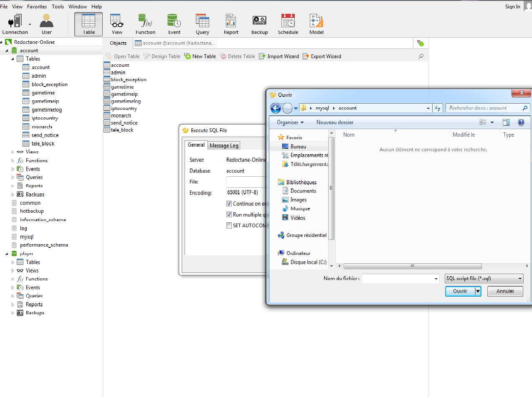The height and width of the screenshot is (397, 532).
Task: Click the New Table button
Action: [x=200, y=56]
